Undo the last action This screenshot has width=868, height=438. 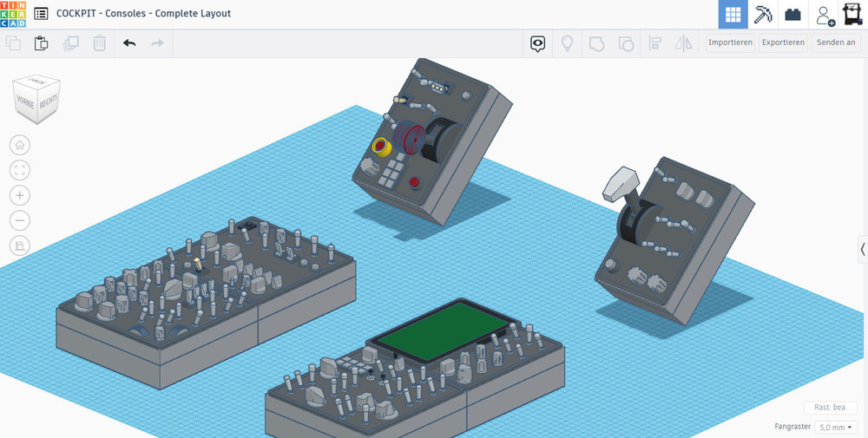coord(129,42)
